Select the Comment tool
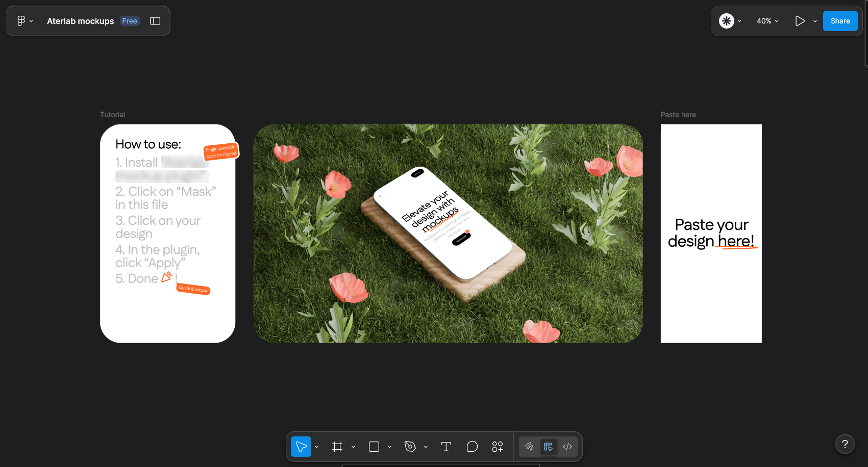Viewport: 868px width, 467px height. coord(472,447)
